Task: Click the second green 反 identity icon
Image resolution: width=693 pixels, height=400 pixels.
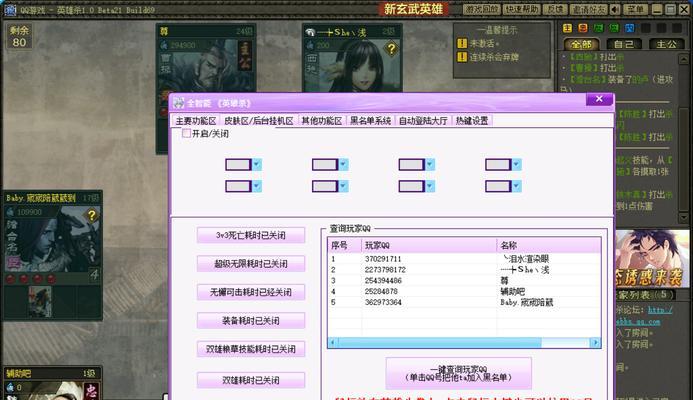Action: pos(614,28)
